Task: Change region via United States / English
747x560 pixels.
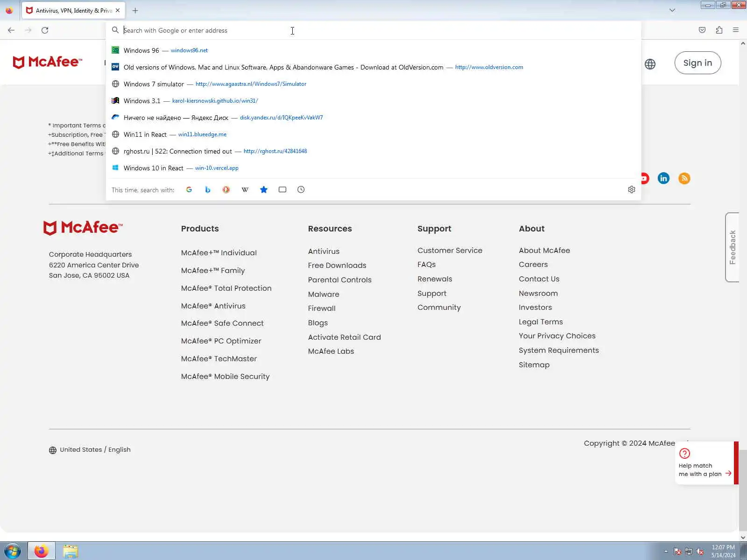Action: [90, 450]
